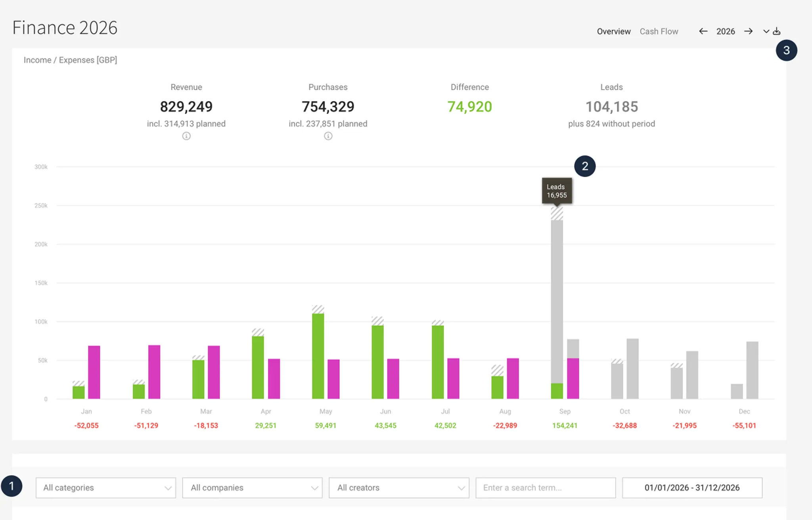812x520 pixels.
Task: Click the Revenue total 829,249
Action: [186, 107]
